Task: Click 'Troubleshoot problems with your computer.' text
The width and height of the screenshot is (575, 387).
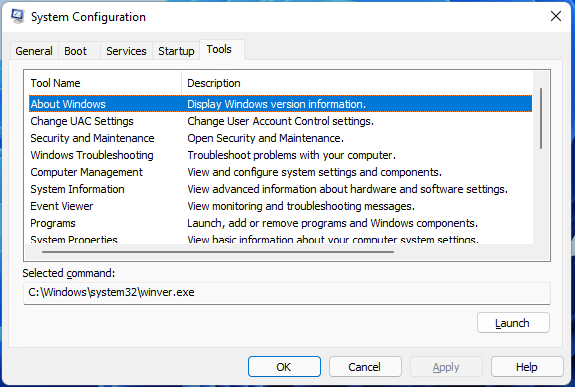Action: point(292,155)
